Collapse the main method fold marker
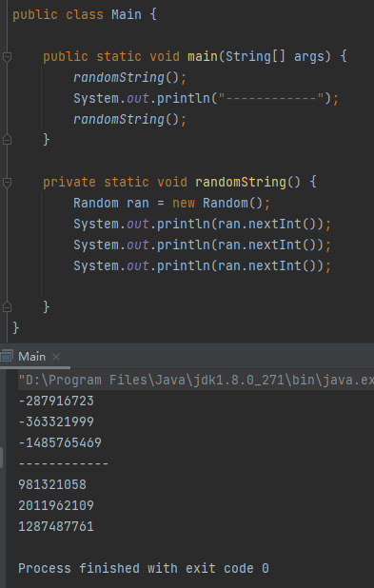Viewport: 374px width, 588px height. 7,57
